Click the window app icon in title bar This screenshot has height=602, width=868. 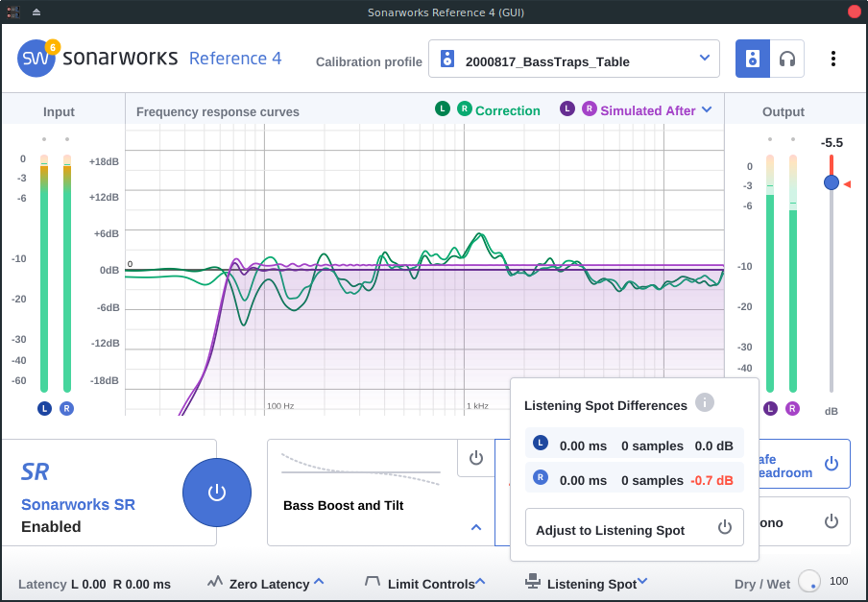click(13, 12)
